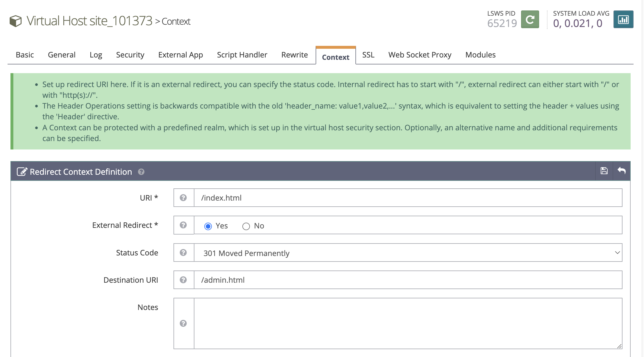Image resolution: width=644 pixels, height=357 pixels.
Task: Click the save floppy disk icon
Action: click(x=604, y=171)
